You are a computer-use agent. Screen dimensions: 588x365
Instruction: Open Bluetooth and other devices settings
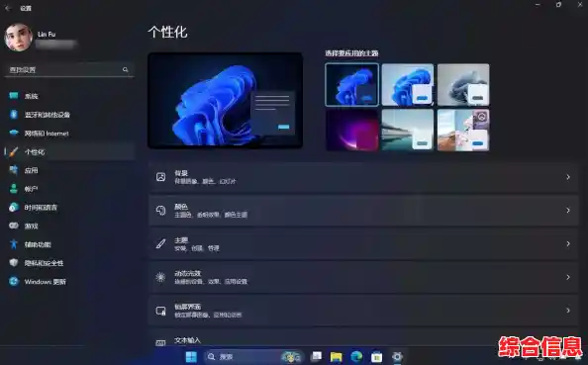(69, 115)
